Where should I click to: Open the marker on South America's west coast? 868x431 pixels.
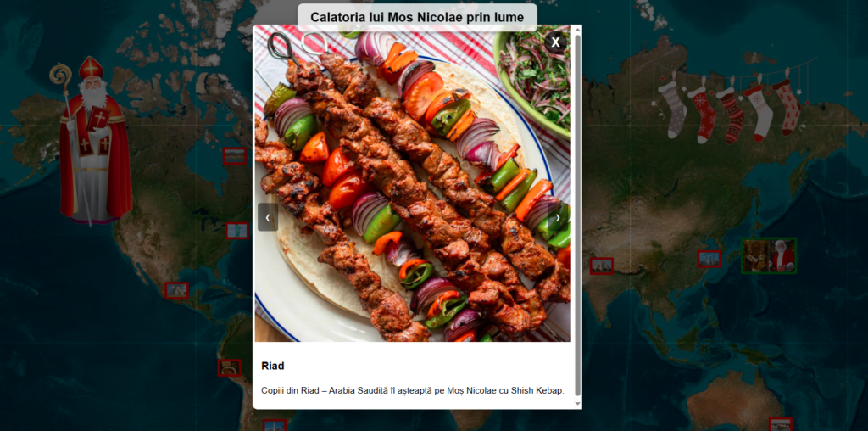(x=229, y=367)
